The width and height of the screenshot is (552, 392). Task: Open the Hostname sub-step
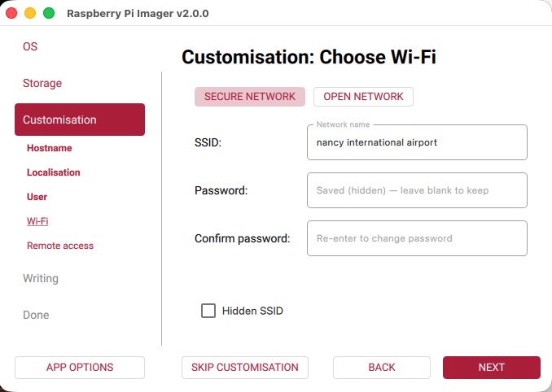point(50,148)
